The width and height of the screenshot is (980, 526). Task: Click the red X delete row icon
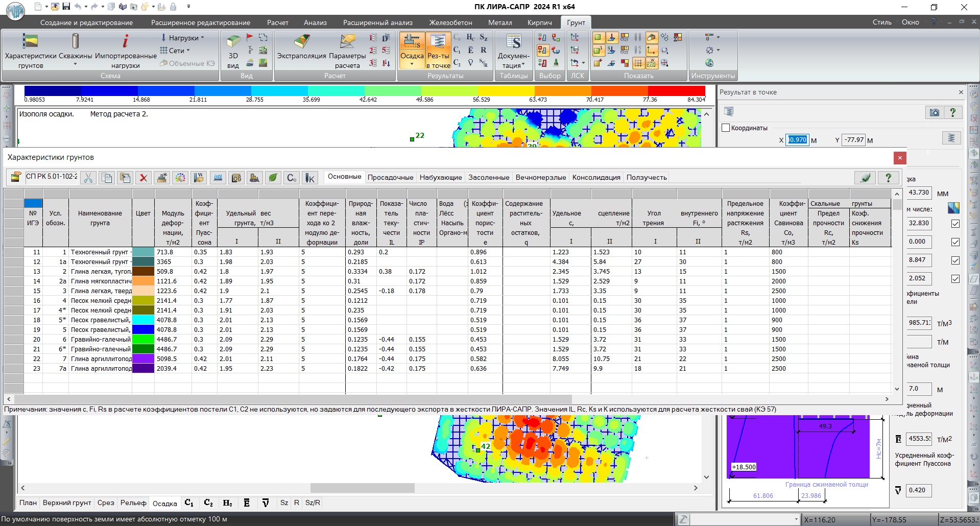144,178
